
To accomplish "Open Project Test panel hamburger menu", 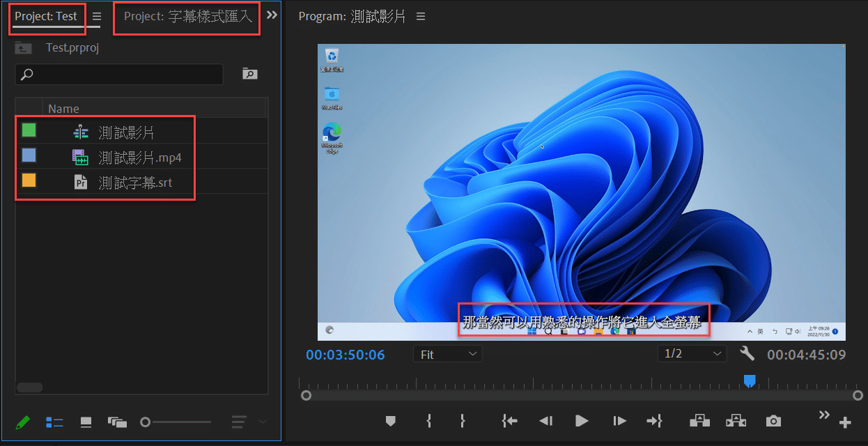I will coord(97,16).
